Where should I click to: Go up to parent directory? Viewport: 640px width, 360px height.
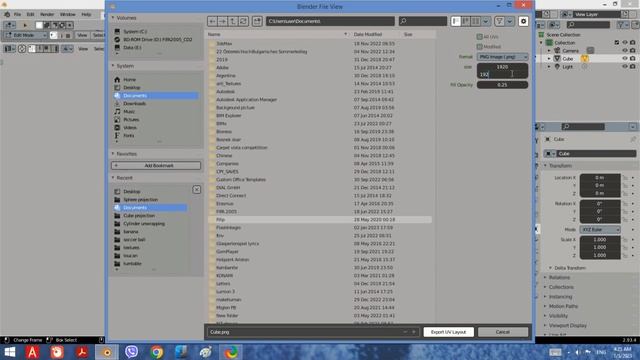pyautogui.click(x=233, y=21)
